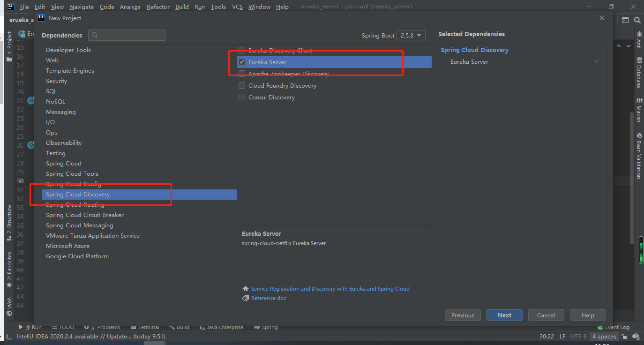Select the Security category
The image size is (644, 345).
click(x=139, y=81)
